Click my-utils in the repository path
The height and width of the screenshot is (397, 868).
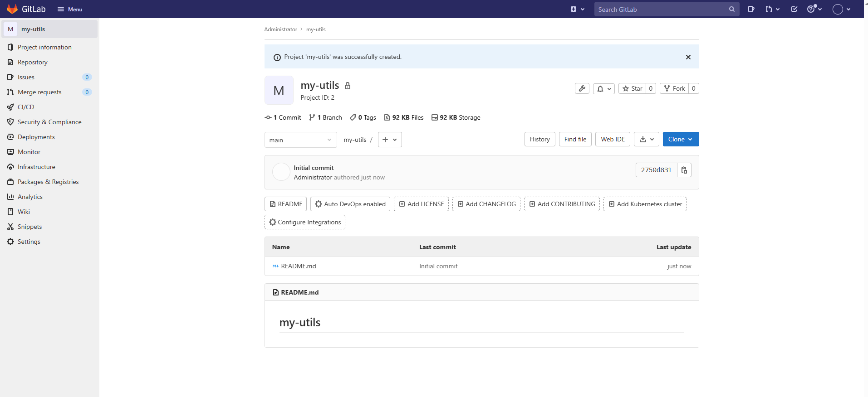point(355,140)
